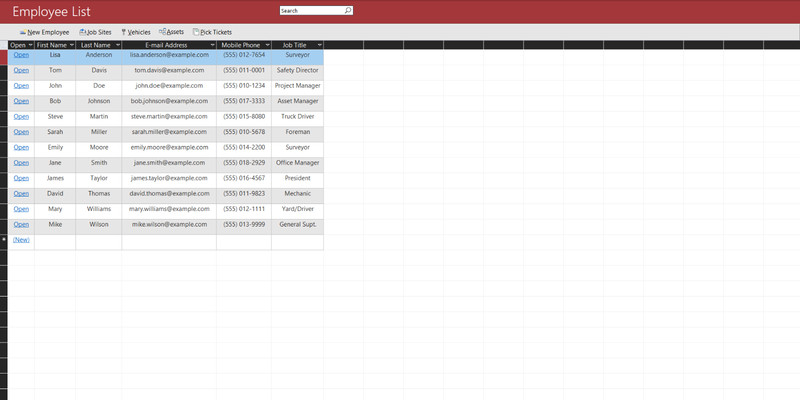Viewport: 800px width, 400px height.
Task: Expand the Open column dropdown arrow
Action: (x=31, y=45)
